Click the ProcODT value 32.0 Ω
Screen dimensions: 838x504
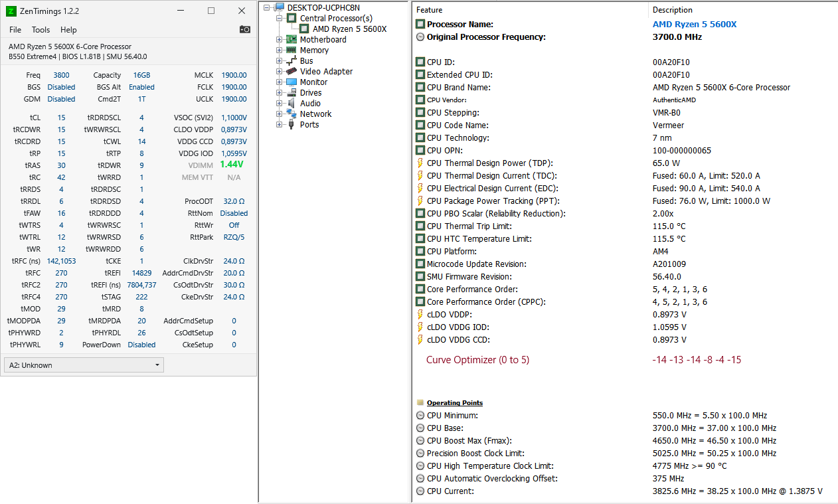234,201
